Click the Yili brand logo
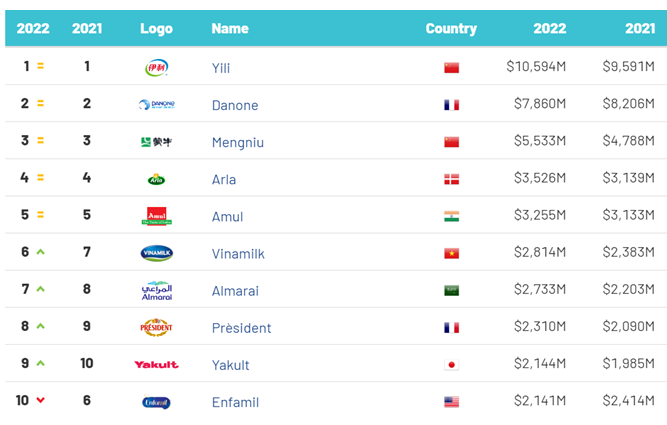Screen dimensions: 667x425 click(157, 67)
